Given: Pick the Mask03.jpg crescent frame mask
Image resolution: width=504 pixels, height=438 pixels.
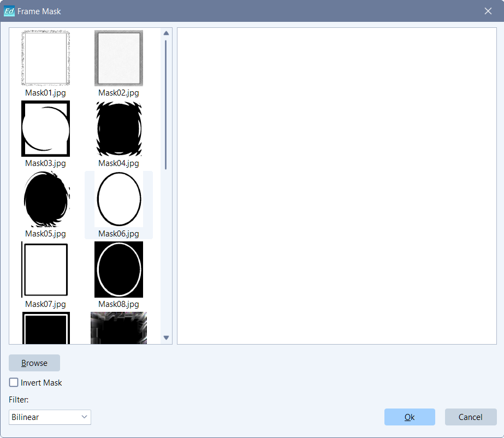Looking at the screenshot, I should (x=45, y=129).
